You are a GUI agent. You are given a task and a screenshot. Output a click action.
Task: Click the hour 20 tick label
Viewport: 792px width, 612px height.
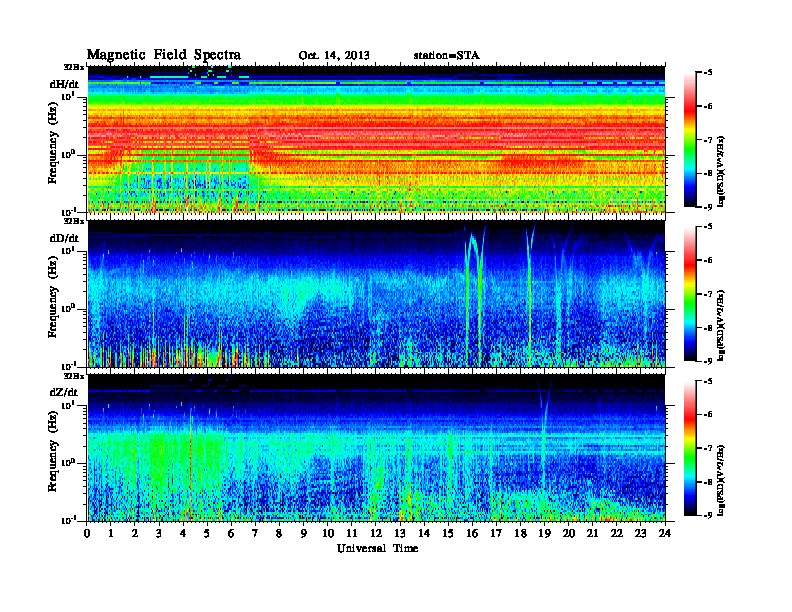tap(569, 533)
